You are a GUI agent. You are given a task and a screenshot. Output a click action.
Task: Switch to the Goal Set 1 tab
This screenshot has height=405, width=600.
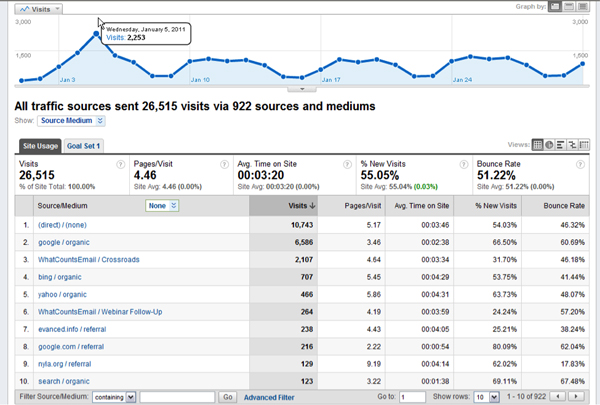tap(84, 146)
